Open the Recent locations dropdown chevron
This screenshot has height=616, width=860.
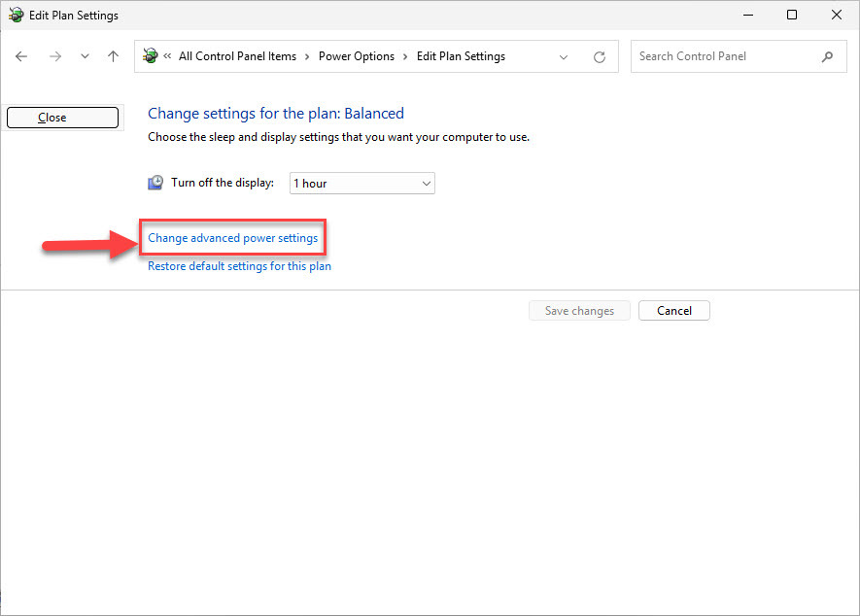pyautogui.click(x=85, y=56)
